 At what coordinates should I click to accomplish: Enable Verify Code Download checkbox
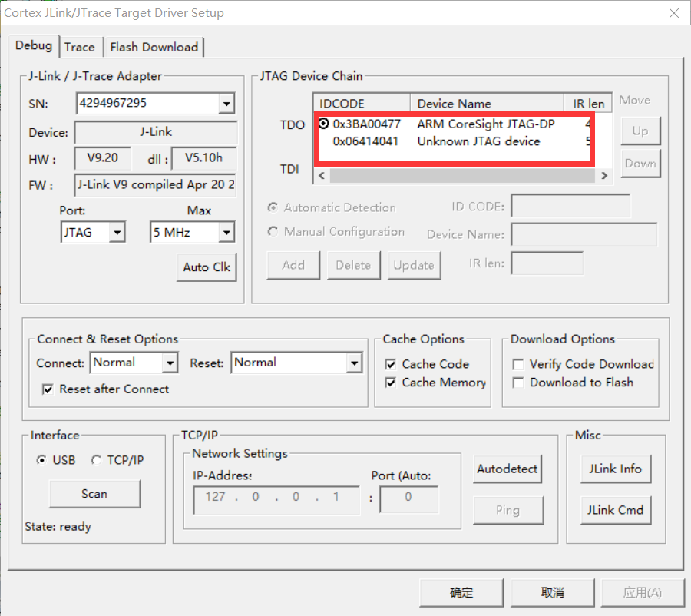518,364
